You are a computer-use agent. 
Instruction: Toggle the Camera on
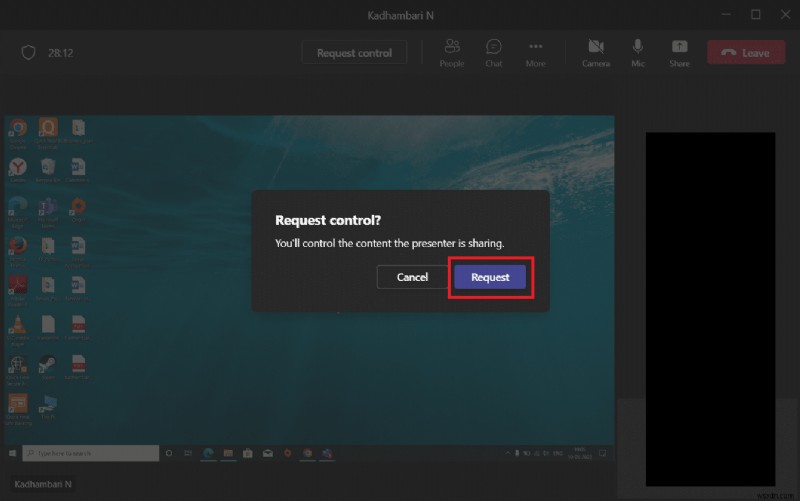(596, 53)
